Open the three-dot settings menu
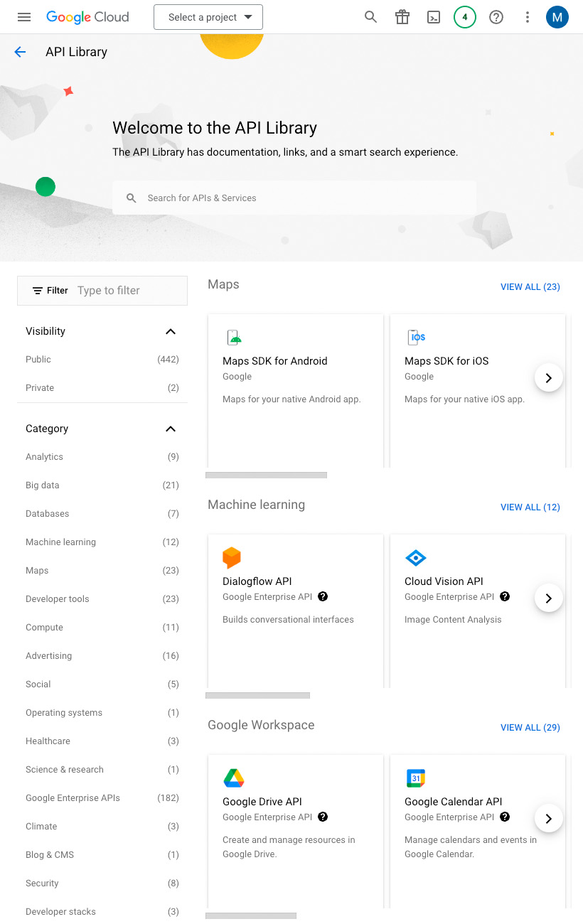The image size is (583, 924). pyautogui.click(x=527, y=17)
